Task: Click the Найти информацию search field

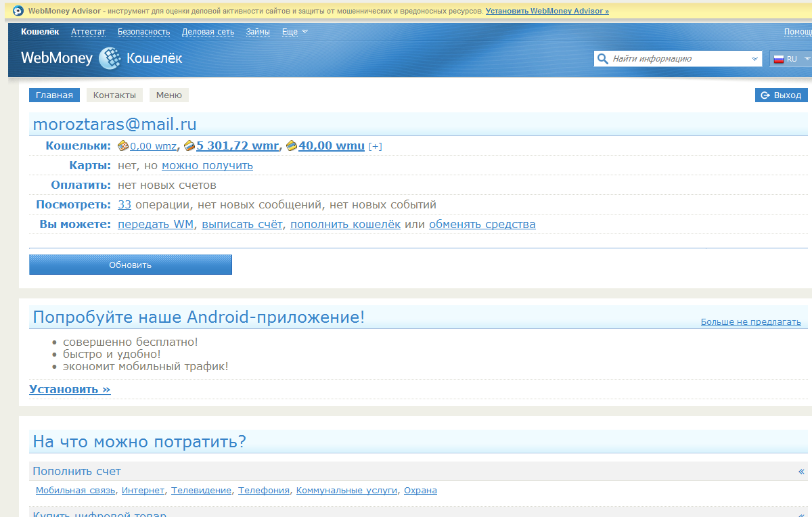Action: click(679, 59)
